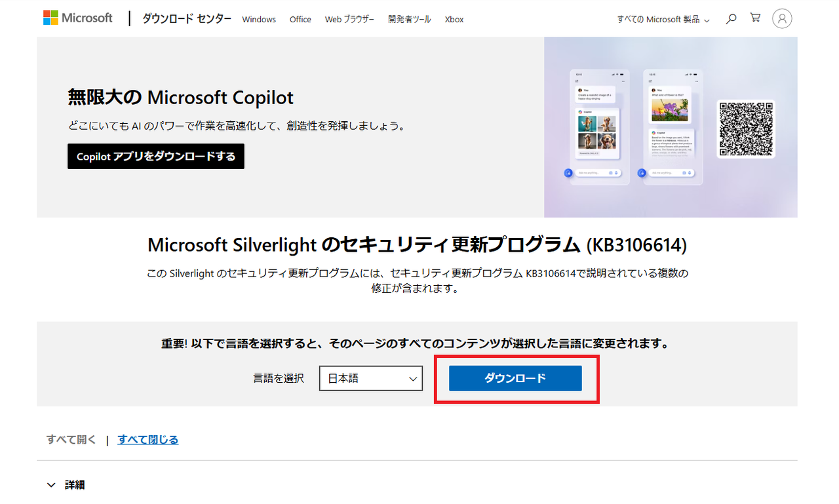Open the ダウンロード センター home page
This screenshot has width=839, height=504.
tap(185, 20)
